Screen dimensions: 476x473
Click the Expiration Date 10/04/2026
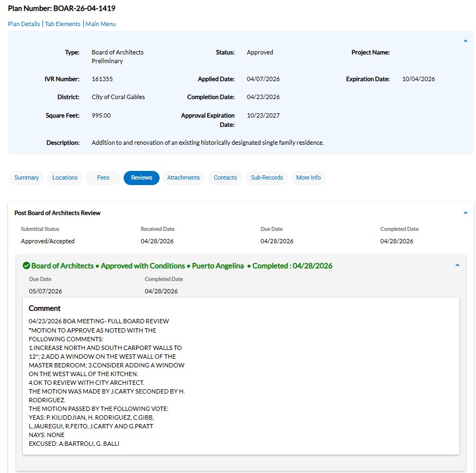click(x=418, y=79)
